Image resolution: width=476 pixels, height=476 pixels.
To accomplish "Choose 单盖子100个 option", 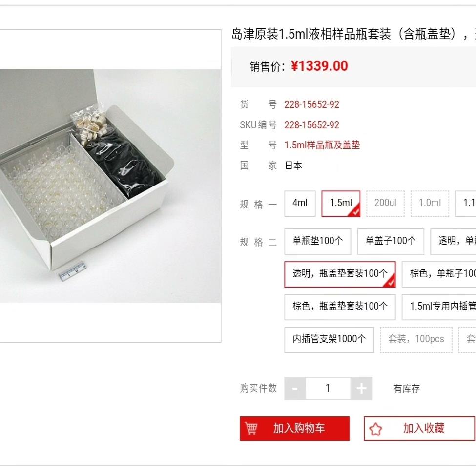I will point(391,241).
